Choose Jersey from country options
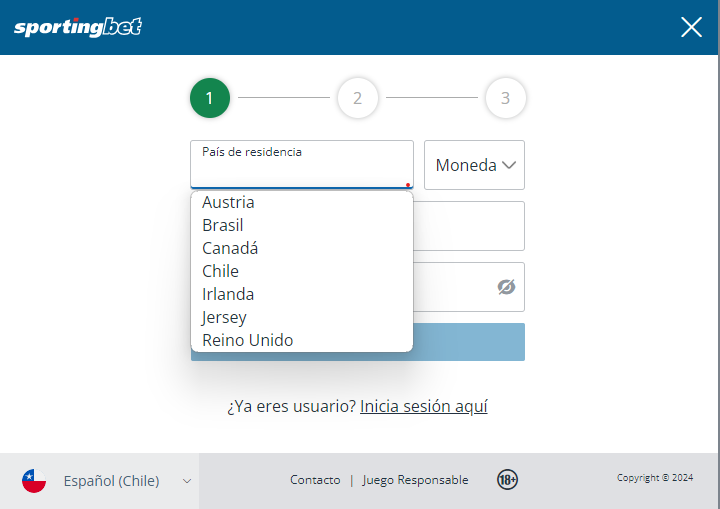Screen dimensions: 720x509 [x=224, y=317]
